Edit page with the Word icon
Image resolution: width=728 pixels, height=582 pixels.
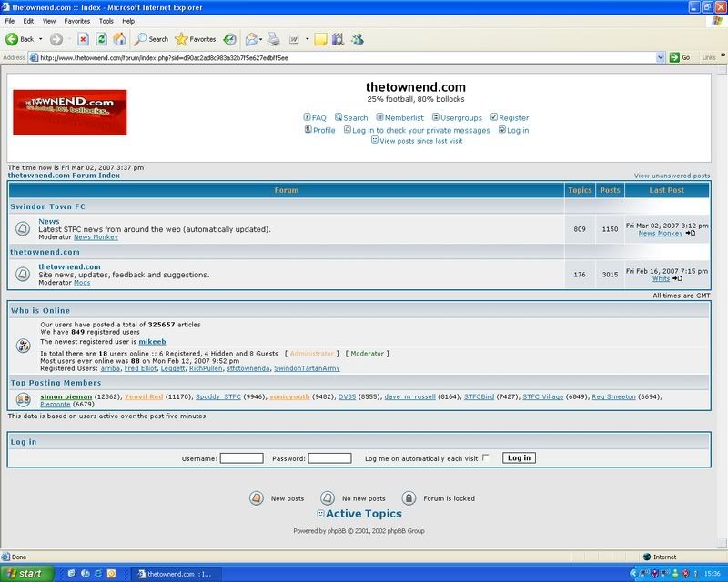tap(294, 39)
